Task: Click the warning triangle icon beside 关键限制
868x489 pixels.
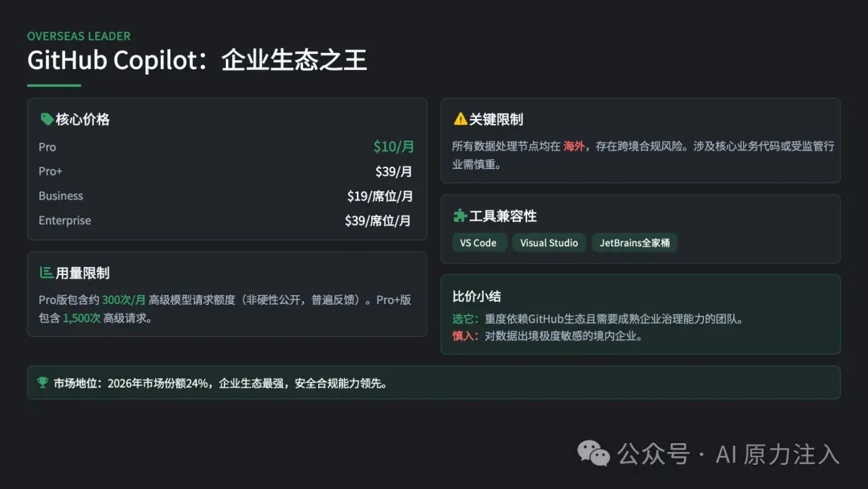Action: click(x=460, y=119)
